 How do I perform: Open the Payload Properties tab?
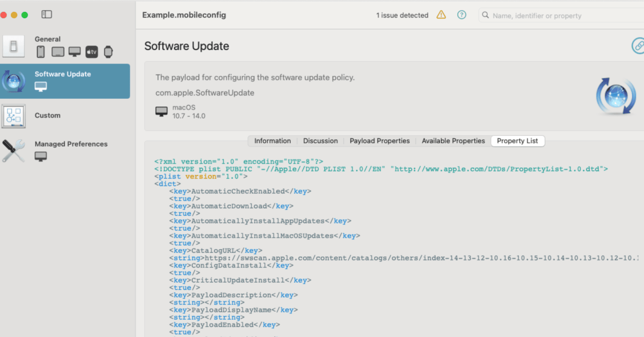[379, 141]
